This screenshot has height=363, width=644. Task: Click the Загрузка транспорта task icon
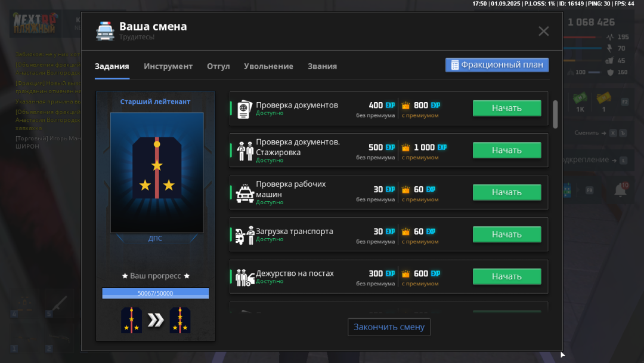point(244,235)
